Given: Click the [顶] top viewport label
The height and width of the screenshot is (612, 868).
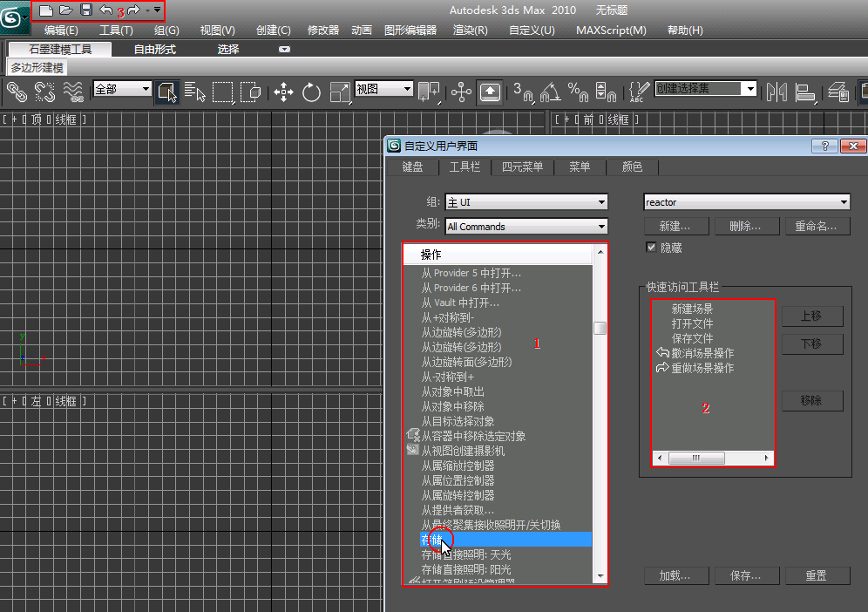Looking at the screenshot, I should pyautogui.click(x=37, y=119).
